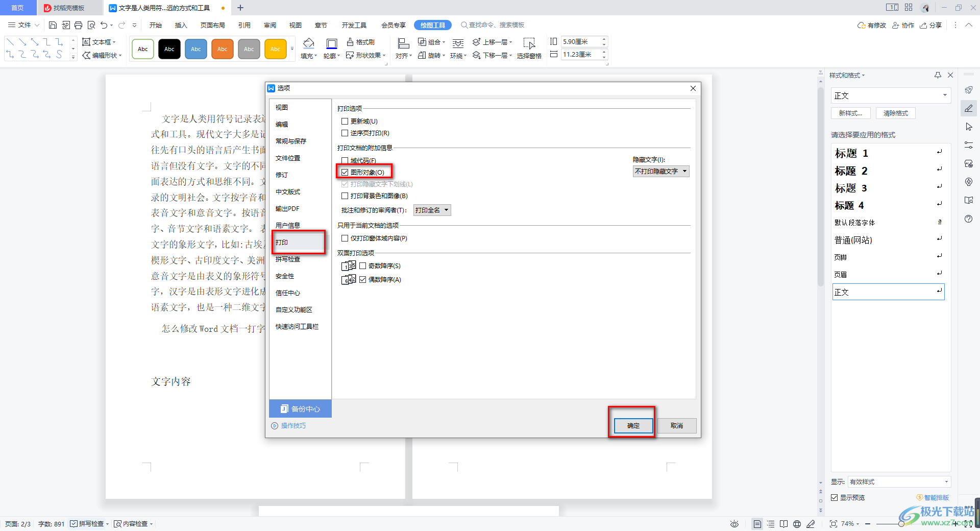
Task: Click the 新样式... button
Action: coord(851,113)
